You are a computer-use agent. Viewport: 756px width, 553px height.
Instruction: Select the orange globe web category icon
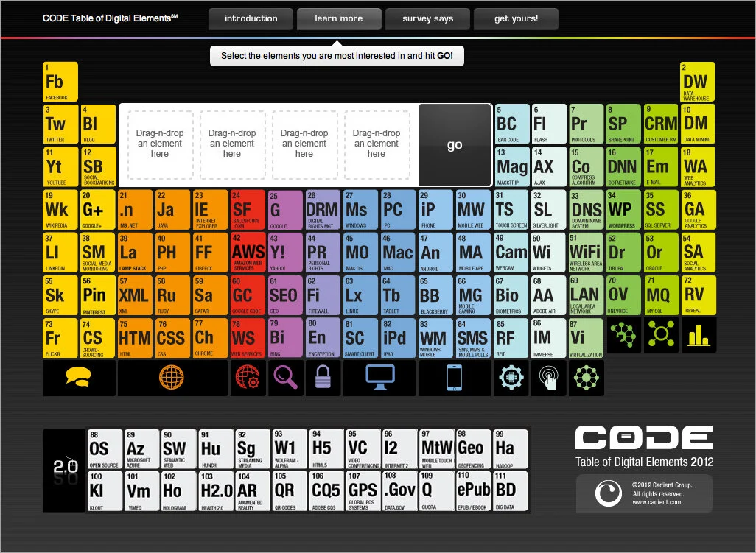pos(172,378)
